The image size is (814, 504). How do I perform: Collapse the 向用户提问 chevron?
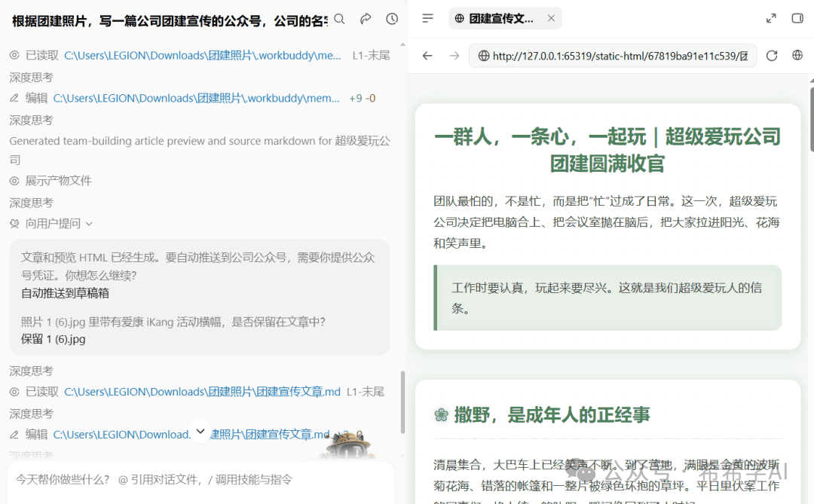[x=89, y=224]
